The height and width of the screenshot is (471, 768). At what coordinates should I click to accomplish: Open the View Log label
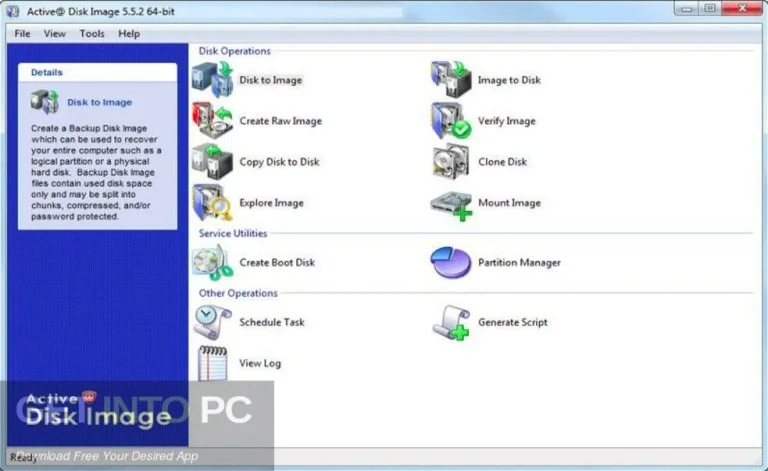[x=260, y=363]
